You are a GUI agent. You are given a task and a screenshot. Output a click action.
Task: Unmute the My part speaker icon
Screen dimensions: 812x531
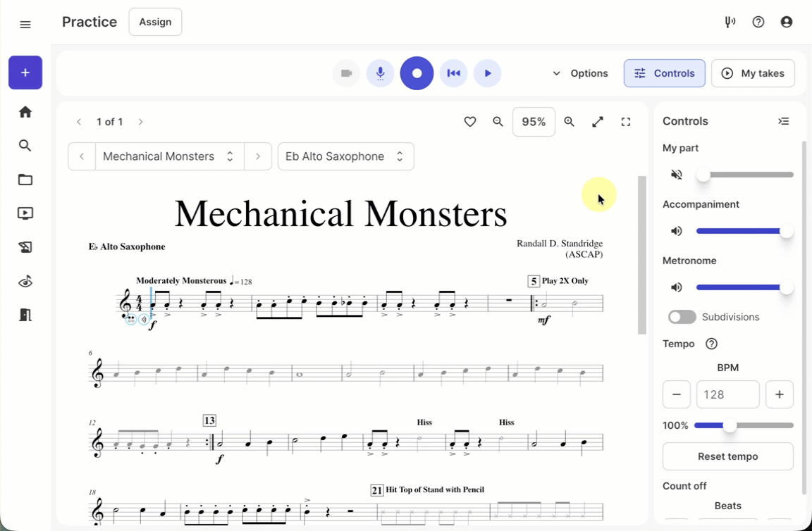coord(677,175)
